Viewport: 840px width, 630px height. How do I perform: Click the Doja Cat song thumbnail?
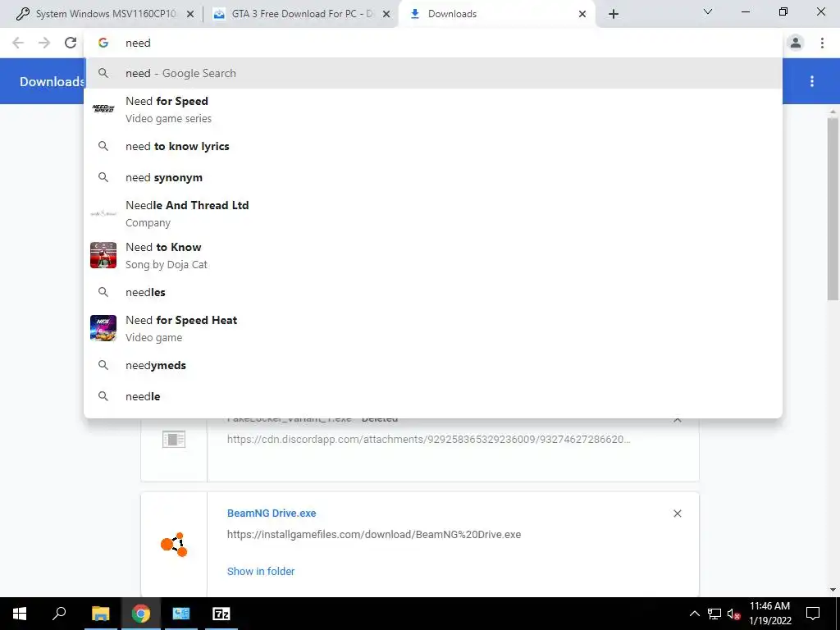tap(103, 255)
